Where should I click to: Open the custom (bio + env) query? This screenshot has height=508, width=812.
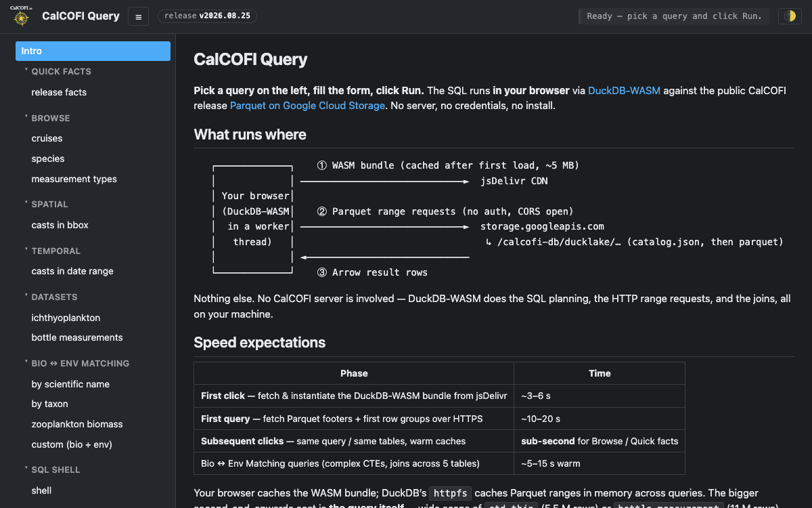[72, 444]
